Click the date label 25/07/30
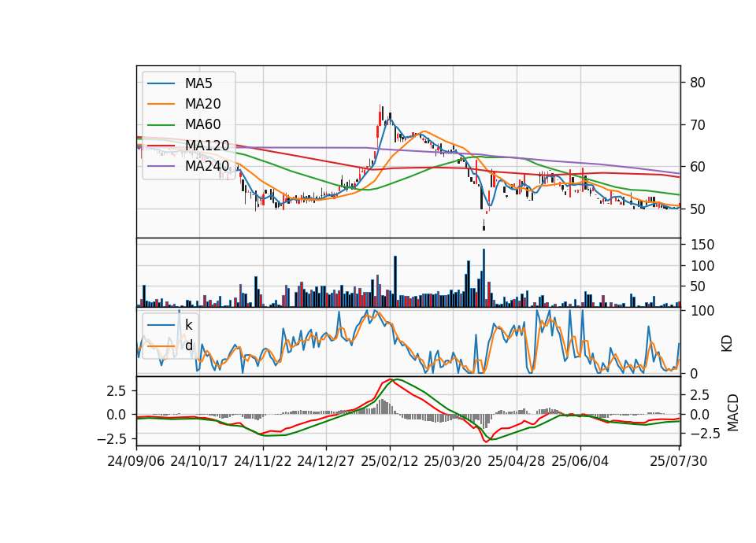The width and height of the screenshot is (756, 543). click(x=679, y=461)
